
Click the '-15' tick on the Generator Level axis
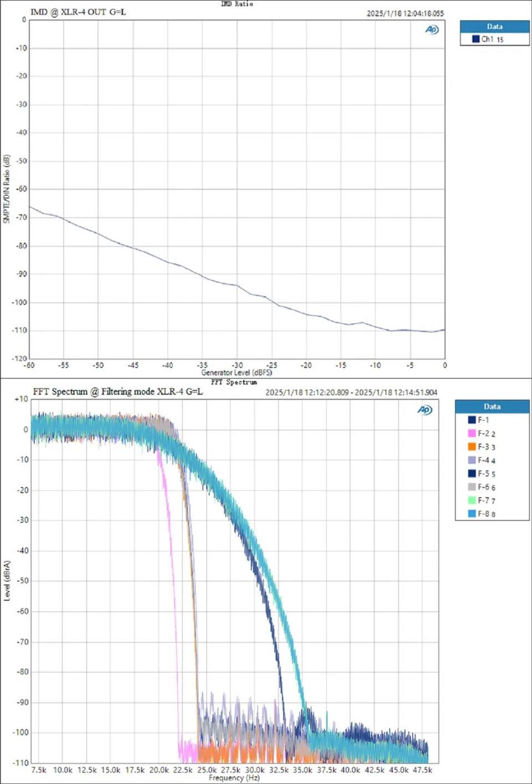(341, 365)
